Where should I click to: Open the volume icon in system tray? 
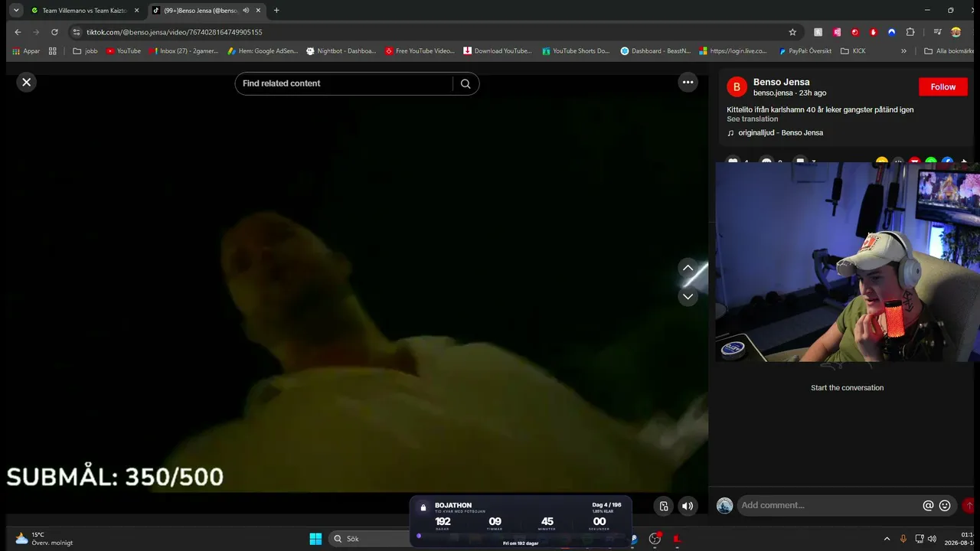point(933,539)
